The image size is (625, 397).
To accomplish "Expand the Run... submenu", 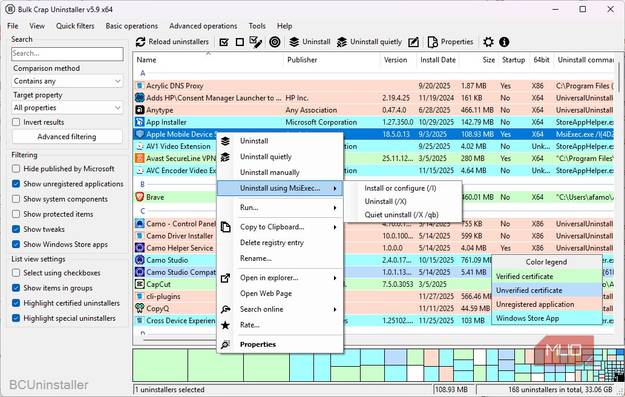I will 280,207.
